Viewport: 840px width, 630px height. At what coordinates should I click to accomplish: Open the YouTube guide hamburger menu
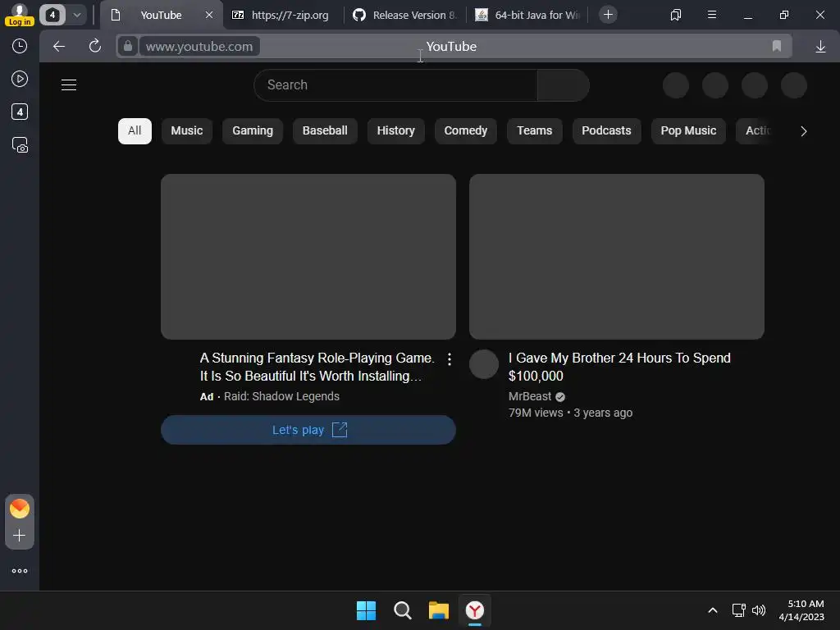(69, 85)
